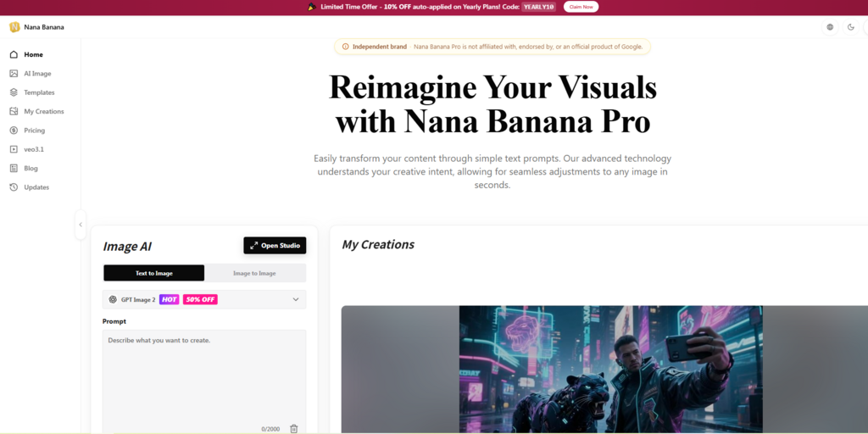Click the Nana Banana brand name text
Viewport: 868px width, 434px height.
point(44,26)
